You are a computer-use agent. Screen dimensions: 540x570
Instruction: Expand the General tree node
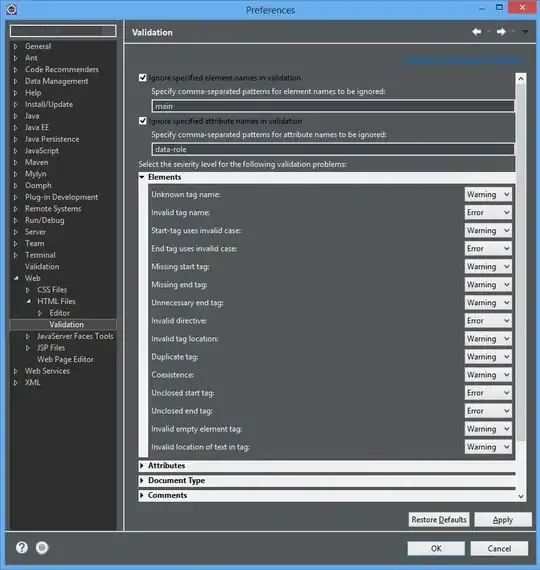pos(15,47)
